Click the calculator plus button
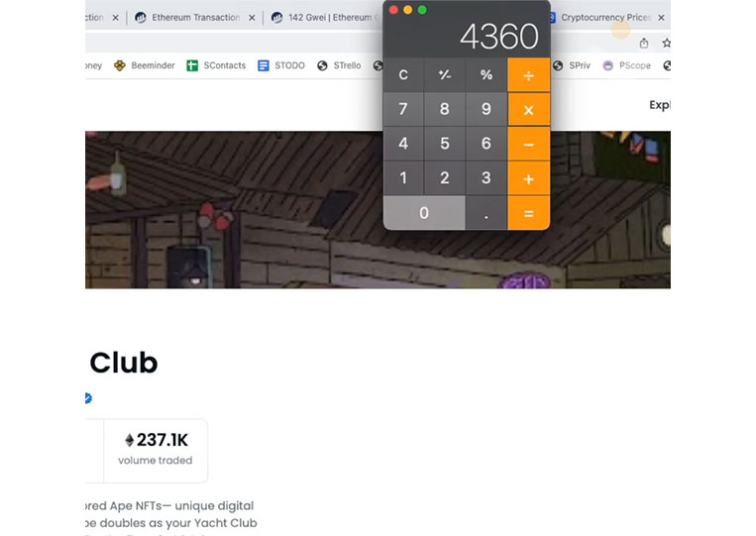This screenshot has height=536, width=756. pos(528,178)
